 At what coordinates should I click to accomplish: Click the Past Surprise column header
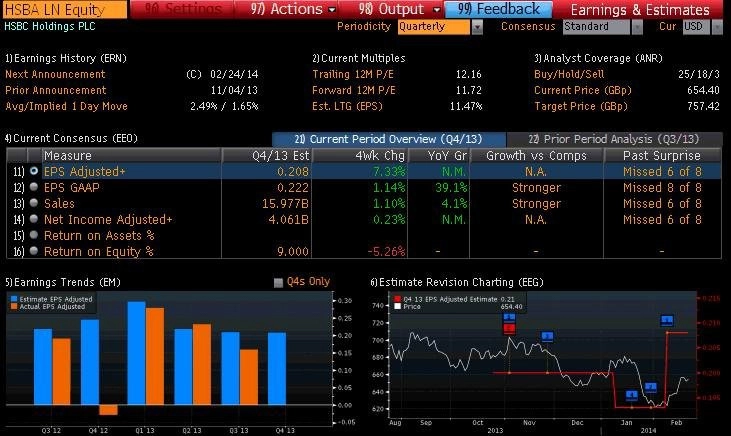[x=662, y=155]
